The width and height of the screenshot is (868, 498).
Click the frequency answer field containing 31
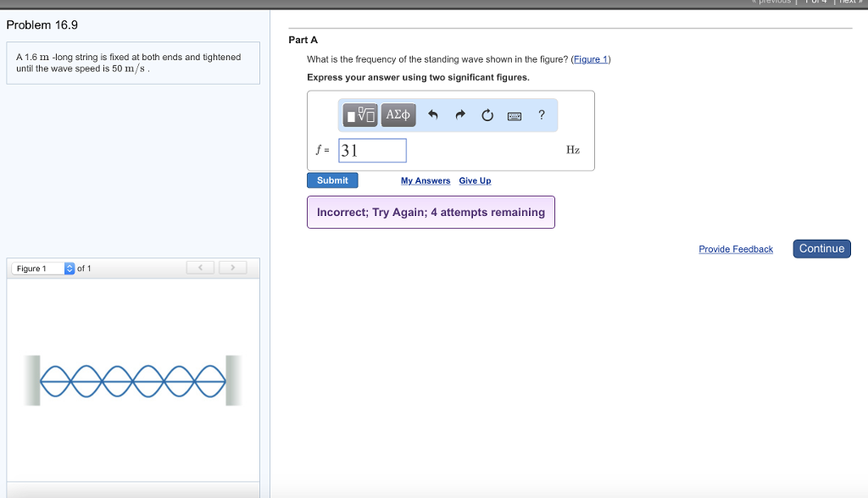click(x=373, y=151)
